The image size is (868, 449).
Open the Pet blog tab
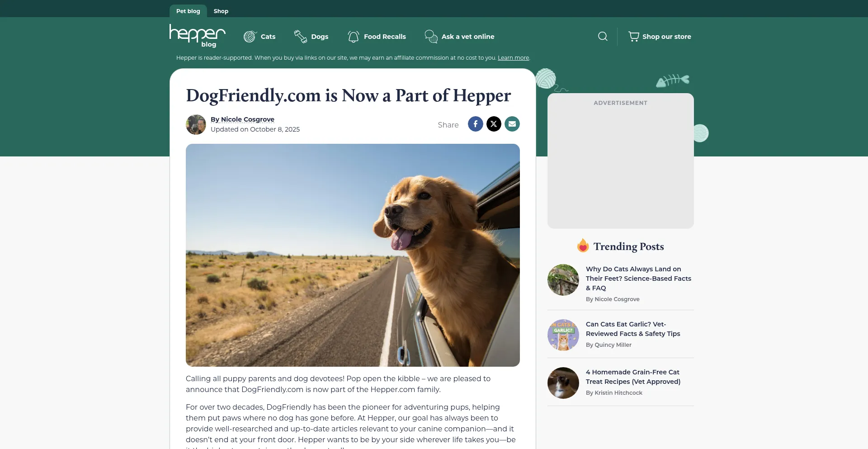coord(188,11)
